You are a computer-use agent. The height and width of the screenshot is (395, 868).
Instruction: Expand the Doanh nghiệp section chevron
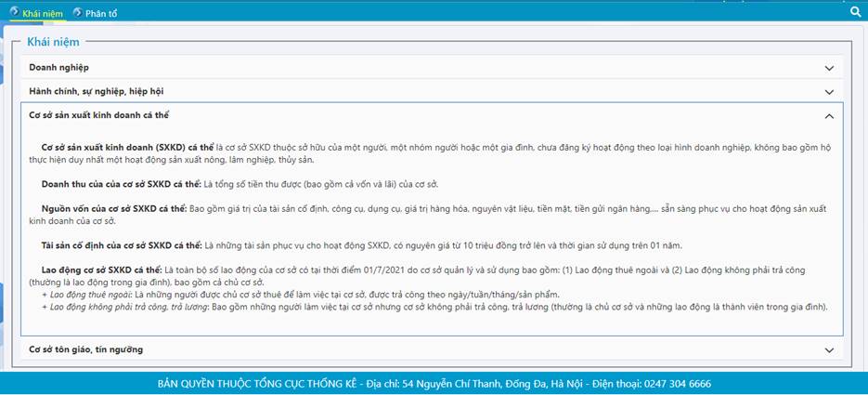829,68
